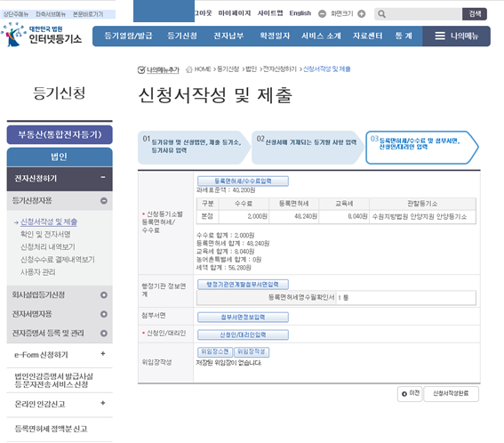The height and width of the screenshot is (443, 504).
Task: Go to step 01 등기유형 및 신청법인
Action: (194, 148)
